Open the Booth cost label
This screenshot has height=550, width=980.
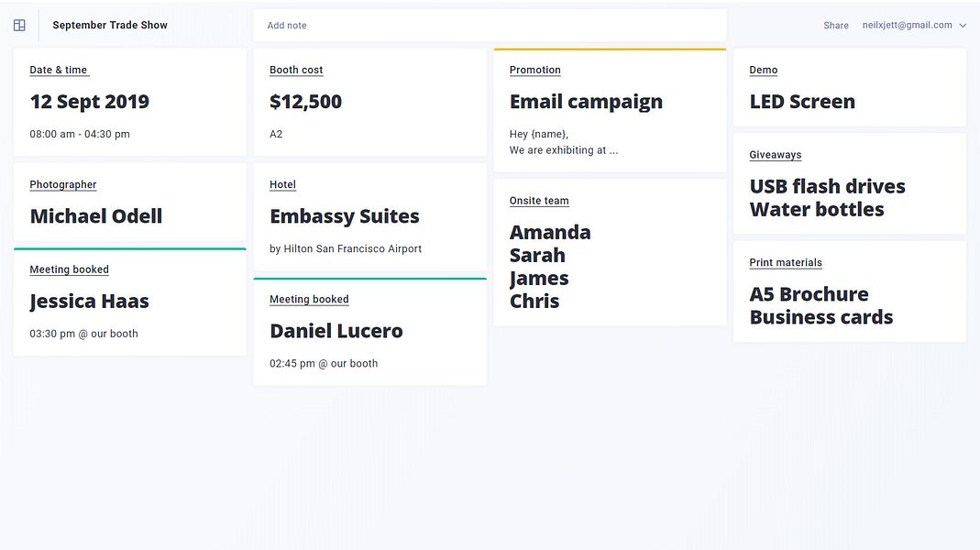296,70
